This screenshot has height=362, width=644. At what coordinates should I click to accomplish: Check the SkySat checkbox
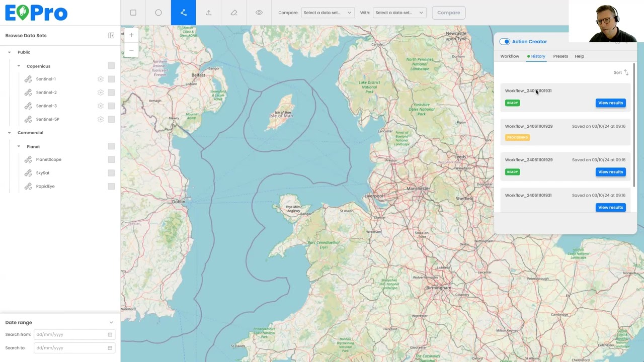[111, 173]
